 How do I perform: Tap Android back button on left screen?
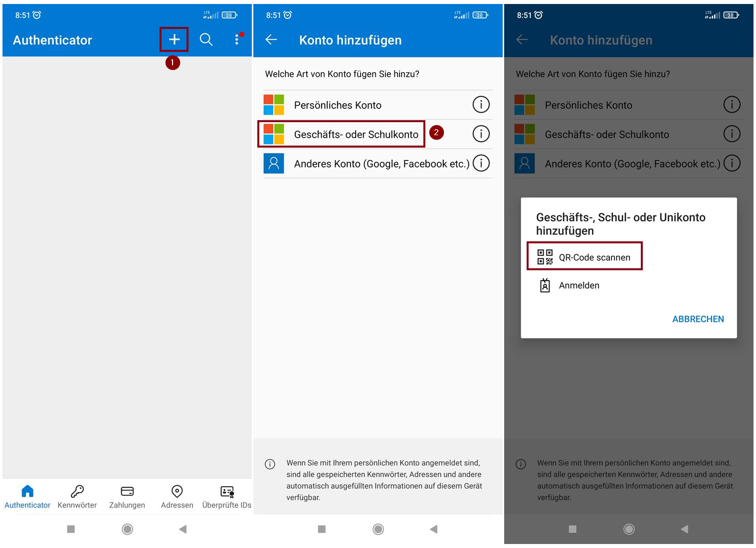pyautogui.click(x=183, y=529)
